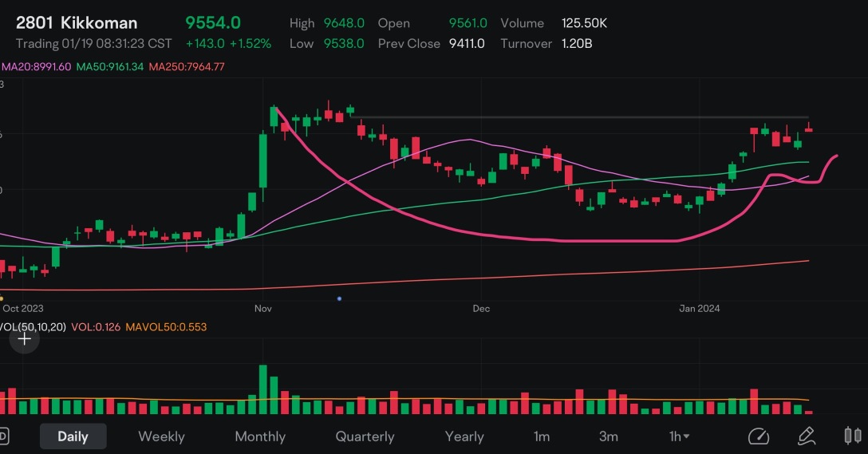The height and width of the screenshot is (454, 868).
Task: Click the MA50:9161.34 indicator label
Action: tap(109, 66)
